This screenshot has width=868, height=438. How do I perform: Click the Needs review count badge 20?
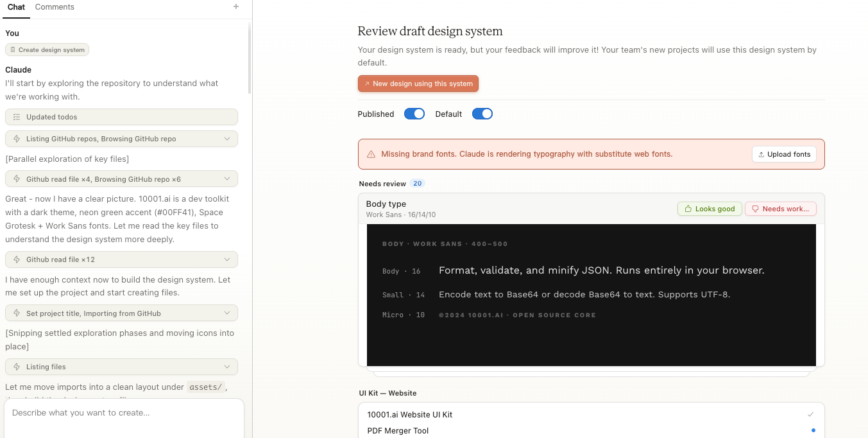418,184
